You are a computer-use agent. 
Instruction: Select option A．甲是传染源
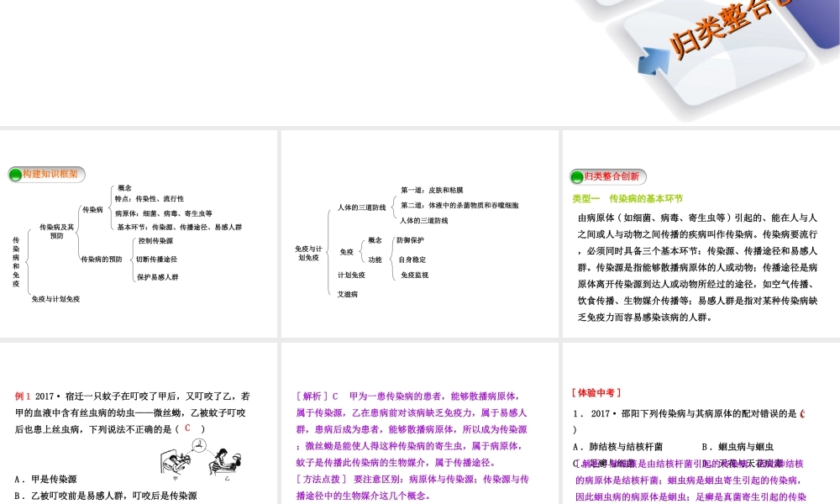(45, 480)
